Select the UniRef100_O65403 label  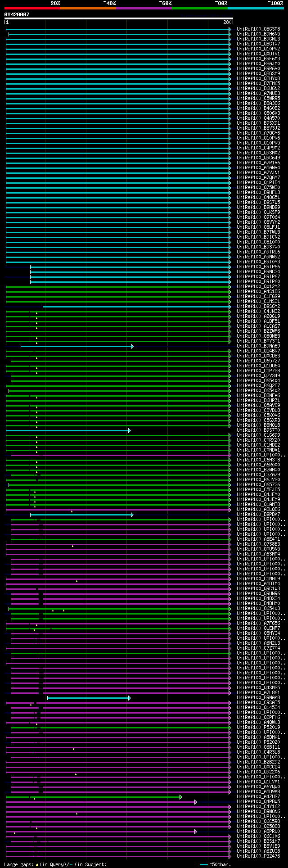(x=258, y=608)
